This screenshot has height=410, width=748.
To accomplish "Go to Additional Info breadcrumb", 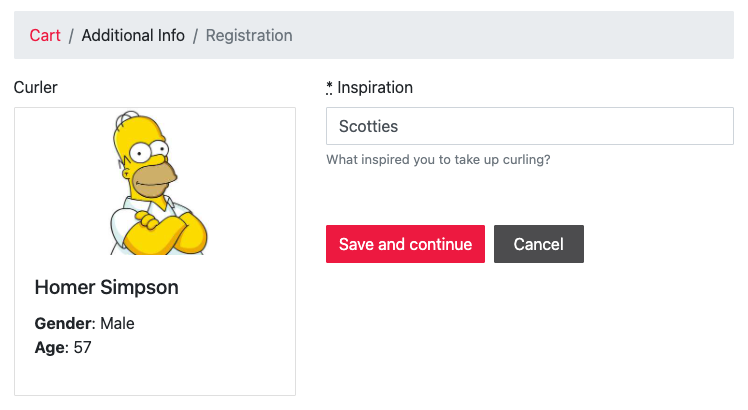I will point(133,35).
